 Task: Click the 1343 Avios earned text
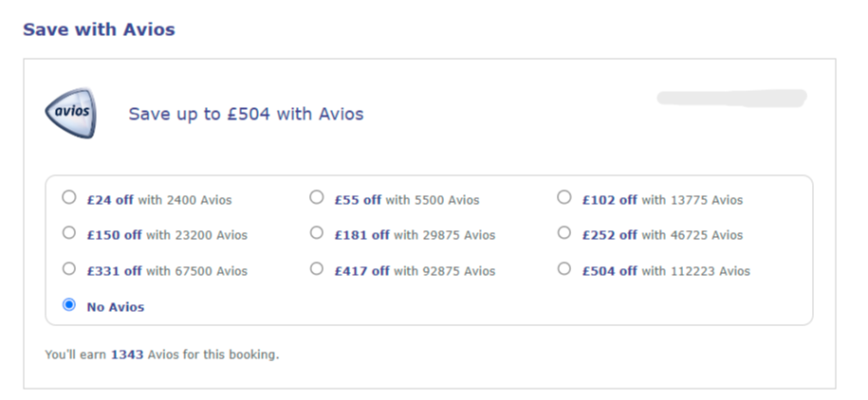[x=127, y=355]
